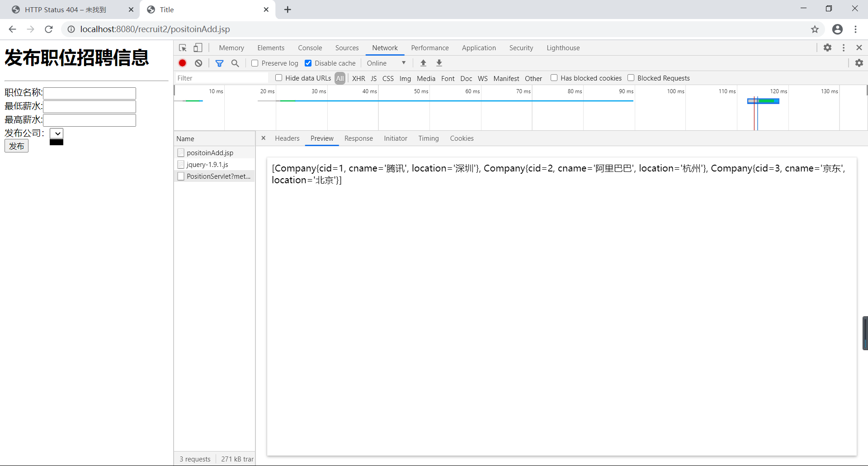Toggle the device toolbar icon
Screen dimensions: 868x466
198,48
